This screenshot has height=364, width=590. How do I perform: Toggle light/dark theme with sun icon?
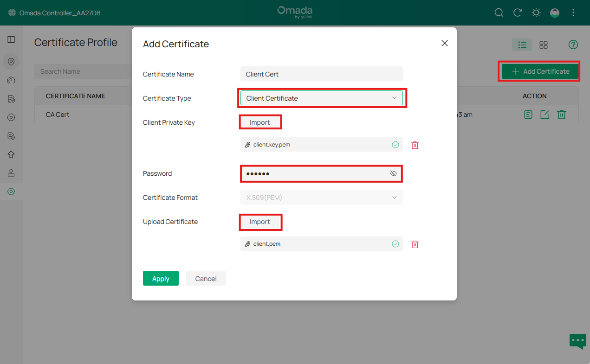pyautogui.click(x=536, y=13)
